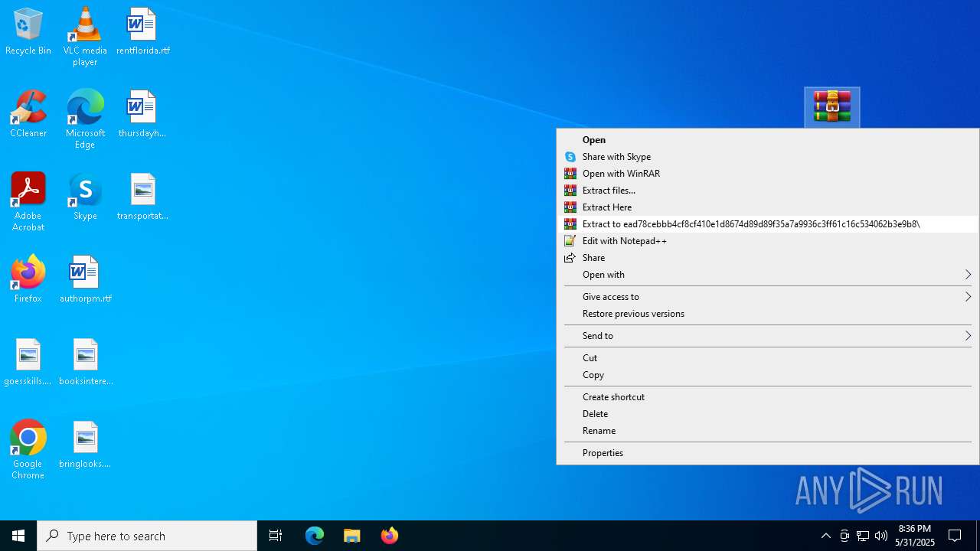This screenshot has width=980, height=551.
Task: Select the Microsoft Edge desktop shortcut
Action: pyautogui.click(x=85, y=119)
